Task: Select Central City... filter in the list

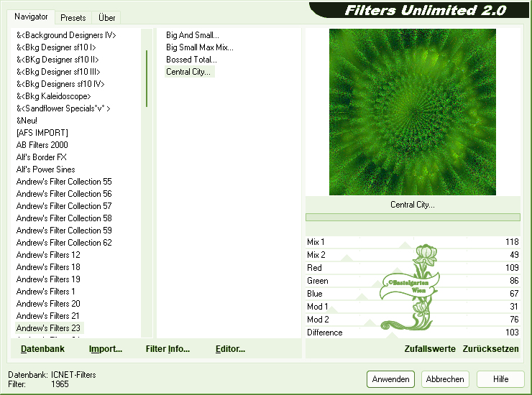Action: point(188,72)
